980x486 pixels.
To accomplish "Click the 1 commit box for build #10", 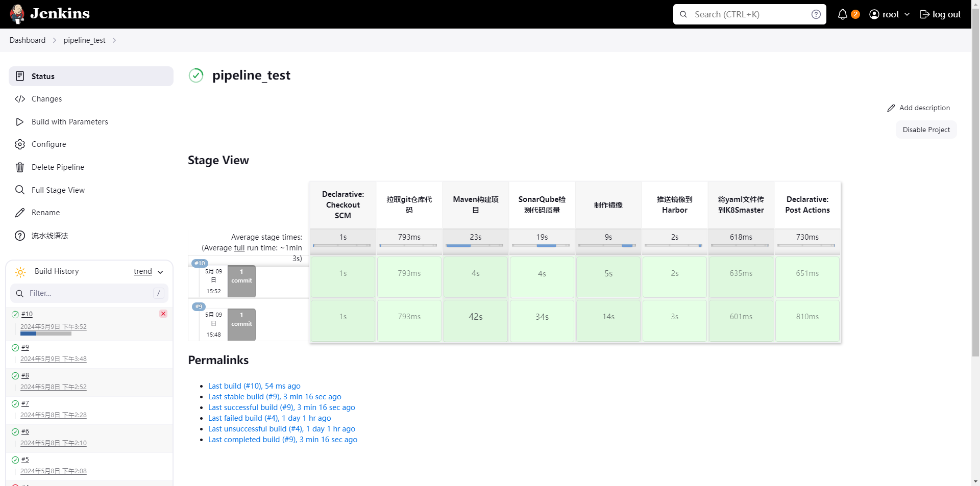I will [241, 281].
